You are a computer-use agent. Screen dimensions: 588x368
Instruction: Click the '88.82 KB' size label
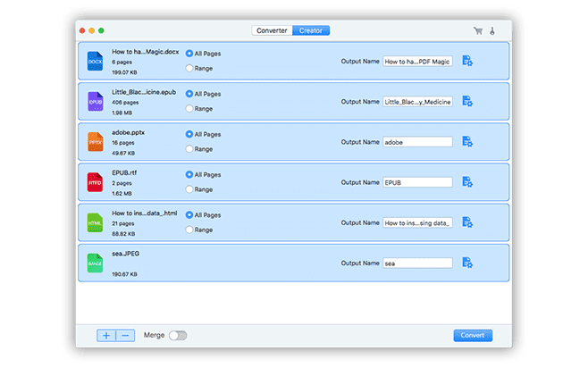(x=123, y=234)
